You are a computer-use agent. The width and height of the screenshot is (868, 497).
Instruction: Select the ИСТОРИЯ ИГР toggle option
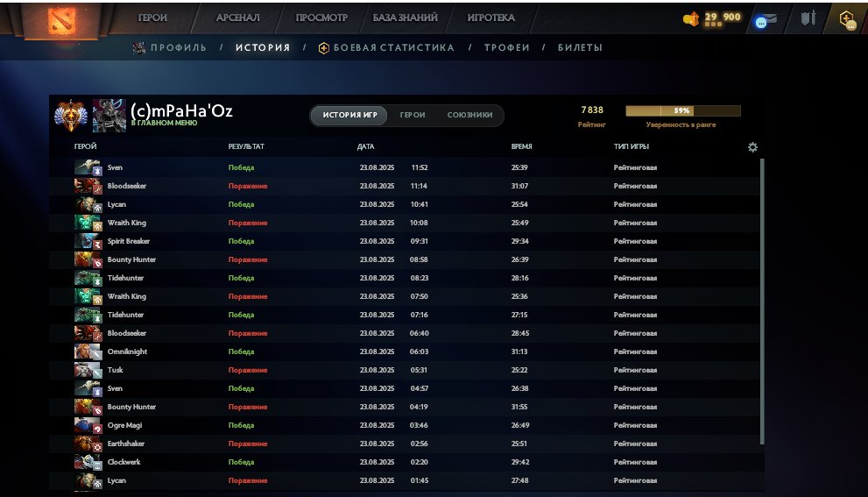click(x=349, y=115)
